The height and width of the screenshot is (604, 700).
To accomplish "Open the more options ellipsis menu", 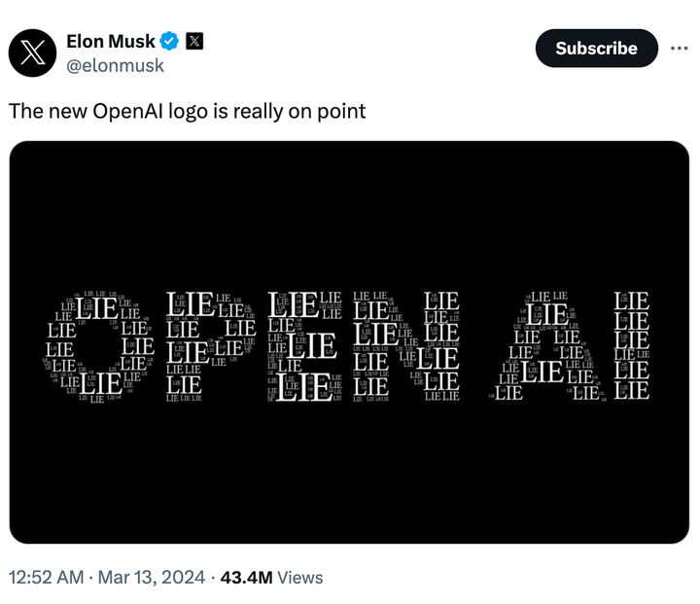I will pos(679,49).
